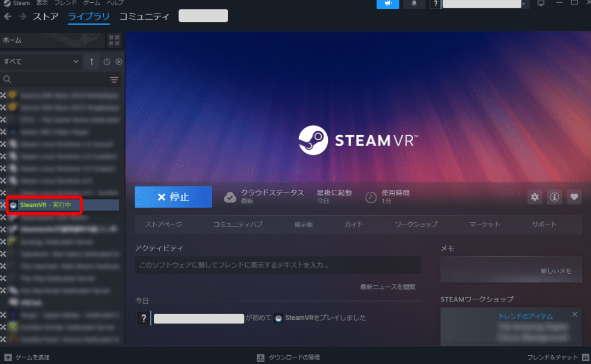Open the ゲーム menu
This screenshot has width=591, height=364.
tap(91, 3)
